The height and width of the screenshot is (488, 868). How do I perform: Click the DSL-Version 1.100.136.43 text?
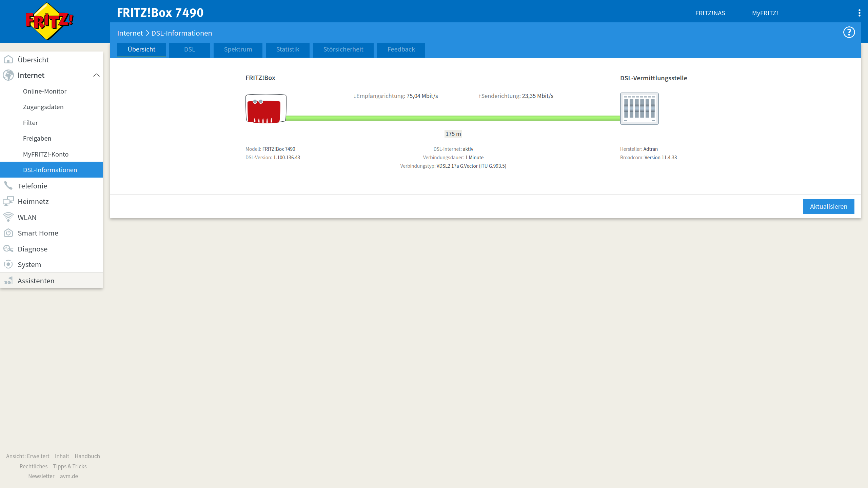coord(273,158)
